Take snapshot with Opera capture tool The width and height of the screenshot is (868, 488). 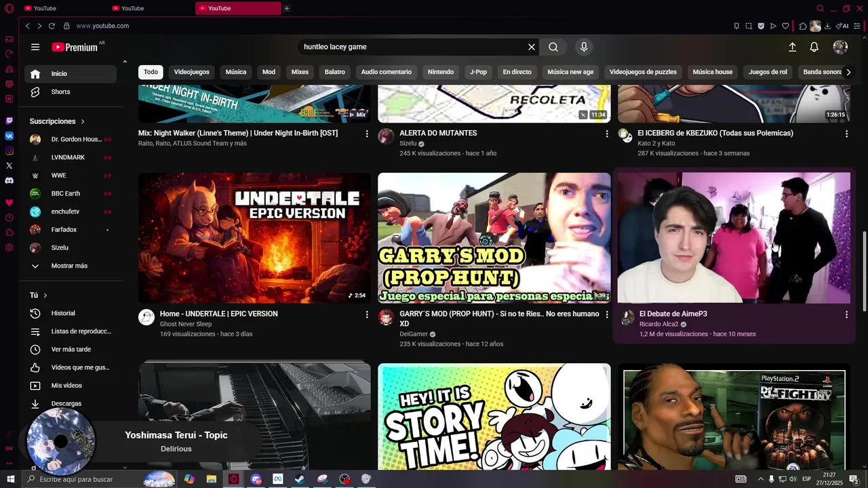click(749, 26)
